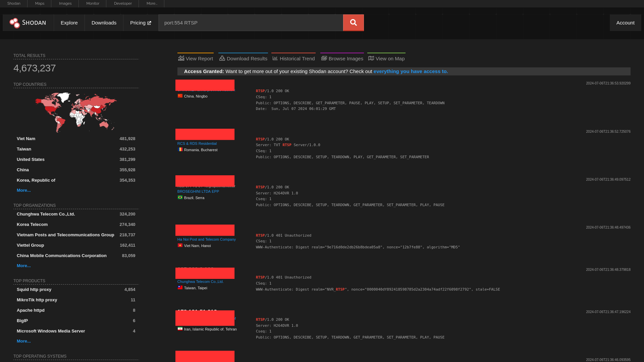The width and height of the screenshot is (644, 362).
Task: Click the Taiwan flag icon
Action: click(x=180, y=288)
